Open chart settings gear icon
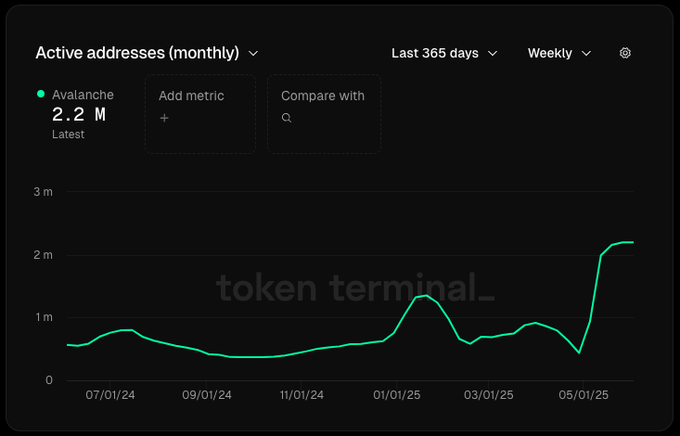 pyautogui.click(x=625, y=53)
